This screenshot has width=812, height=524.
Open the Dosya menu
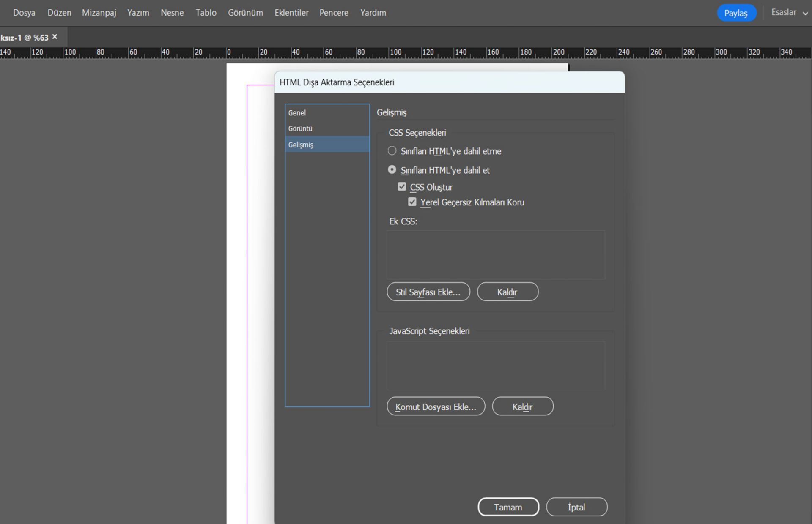pos(24,13)
